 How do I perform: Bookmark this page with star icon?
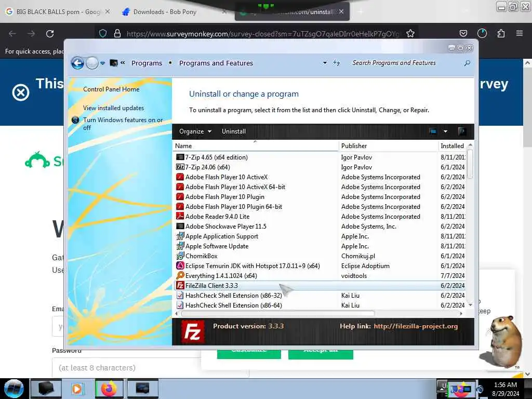tap(410, 34)
